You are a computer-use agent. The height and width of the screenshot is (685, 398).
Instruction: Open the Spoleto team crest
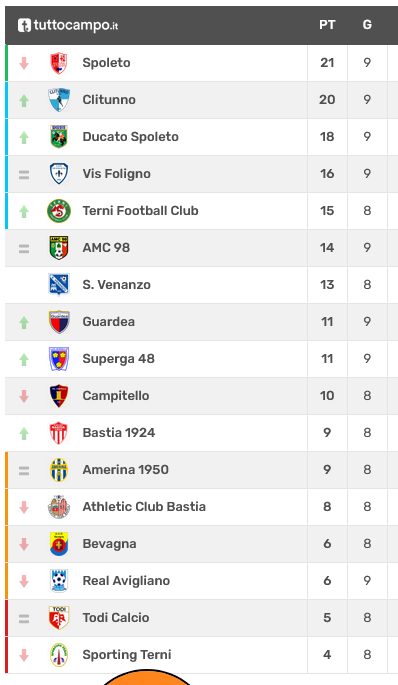[x=59, y=63]
